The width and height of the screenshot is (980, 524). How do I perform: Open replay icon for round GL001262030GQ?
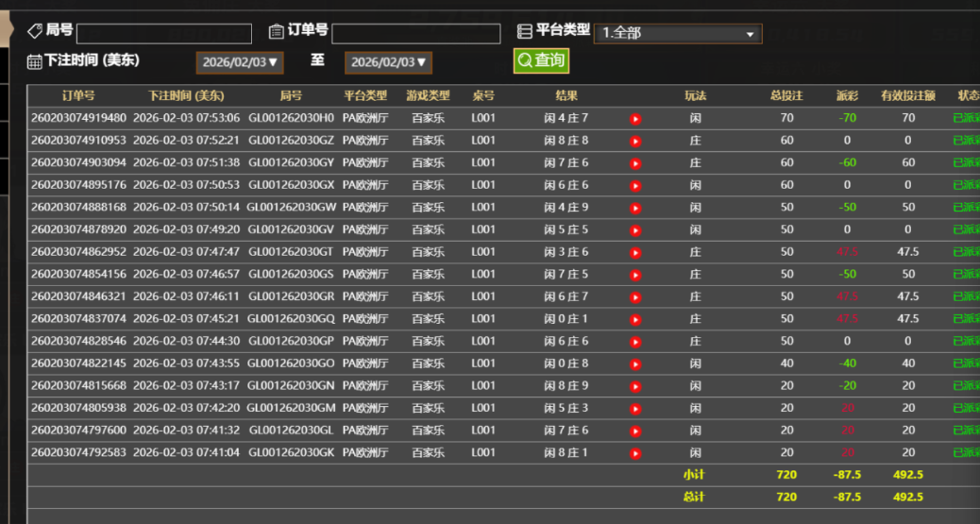[635, 319]
